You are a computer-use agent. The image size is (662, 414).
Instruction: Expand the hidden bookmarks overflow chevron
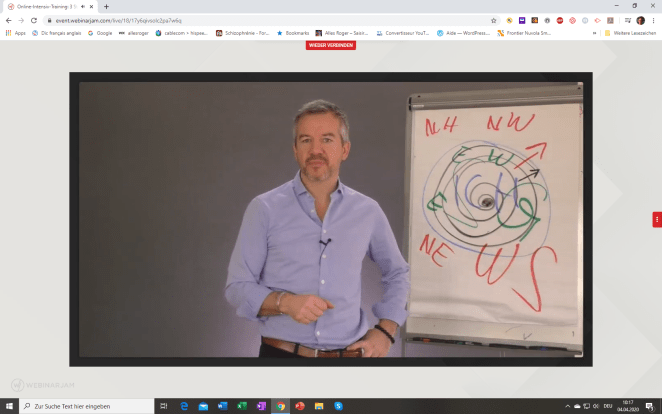point(594,32)
